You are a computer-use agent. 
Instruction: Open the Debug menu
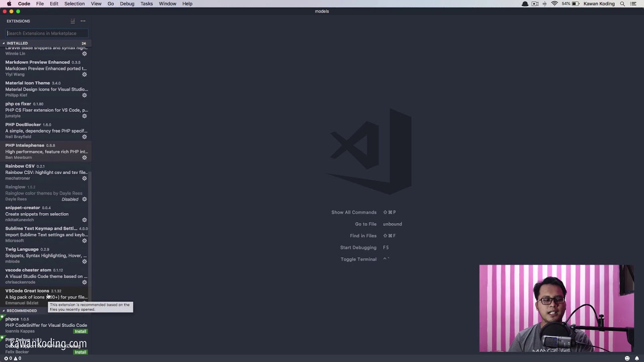point(127,4)
